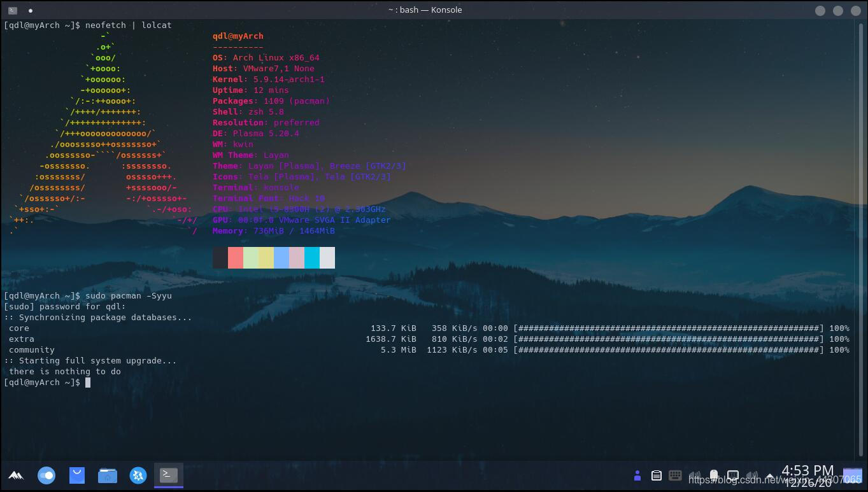Open the 4:53 PM clock calendar

pos(808,475)
